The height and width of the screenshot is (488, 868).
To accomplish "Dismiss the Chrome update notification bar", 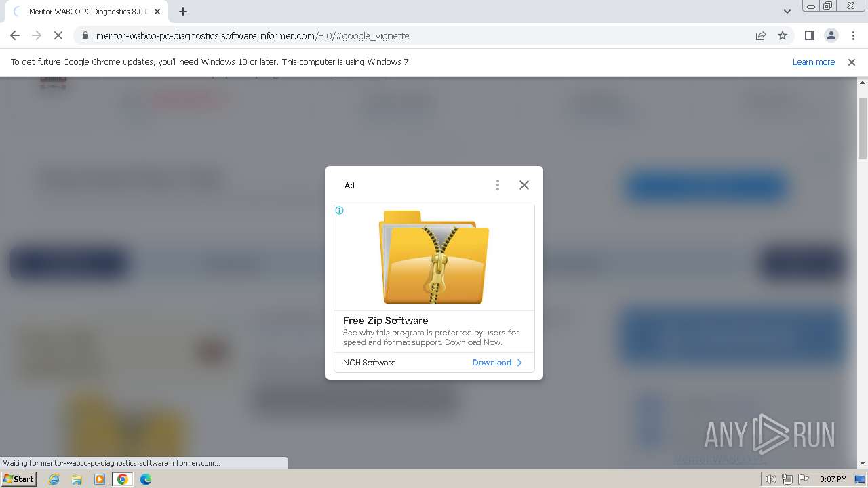I will pyautogui.click(x=852, y=62).
